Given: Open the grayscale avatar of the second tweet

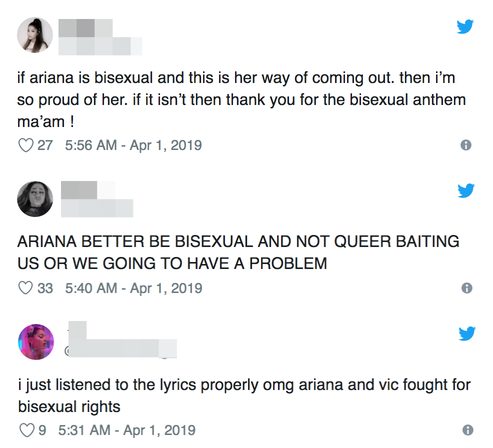Looking at the screenshot, I should tap(35, 199).
